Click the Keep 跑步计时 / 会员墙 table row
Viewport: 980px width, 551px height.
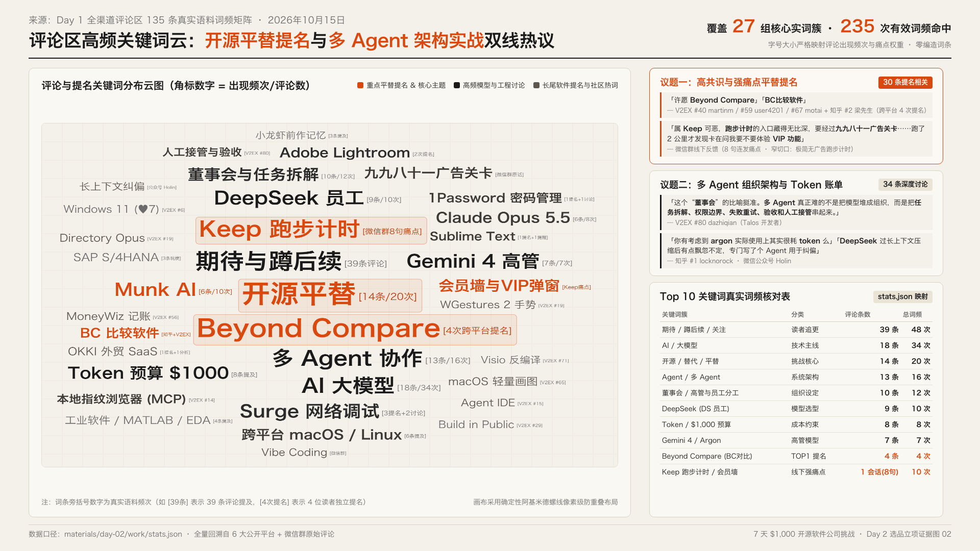796,472
